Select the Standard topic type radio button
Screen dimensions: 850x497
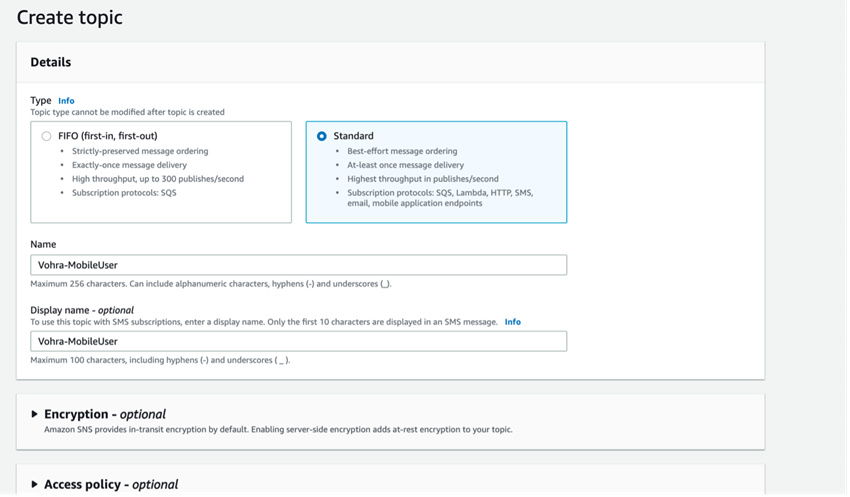(x=321, y=136)
